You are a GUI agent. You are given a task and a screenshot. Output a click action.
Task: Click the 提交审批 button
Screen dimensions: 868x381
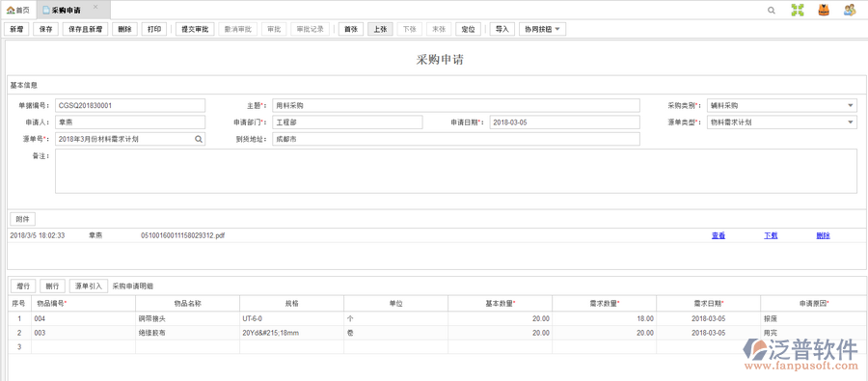[x=195, y=29]
